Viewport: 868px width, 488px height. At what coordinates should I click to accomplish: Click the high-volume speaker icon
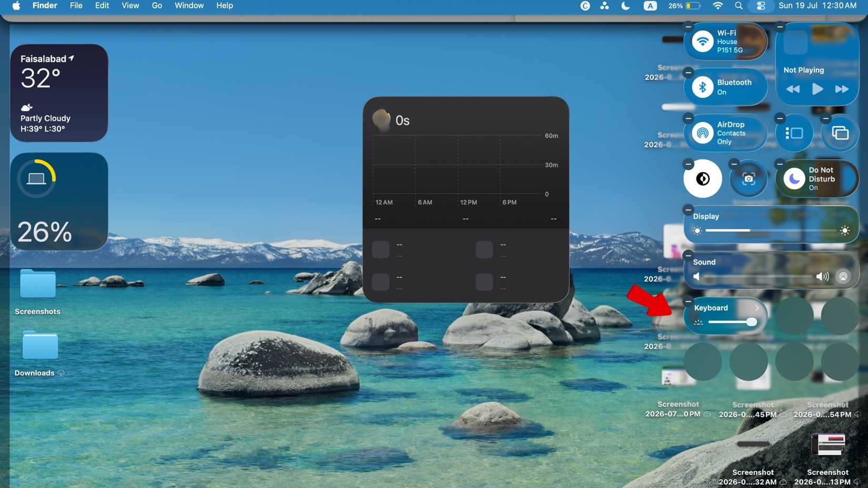tap(822, 277)
